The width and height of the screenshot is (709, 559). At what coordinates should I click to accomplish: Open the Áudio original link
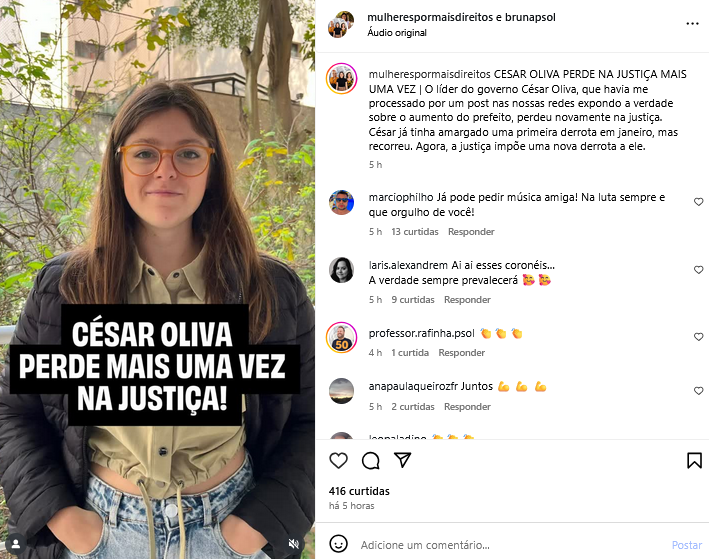coord(397,33)
